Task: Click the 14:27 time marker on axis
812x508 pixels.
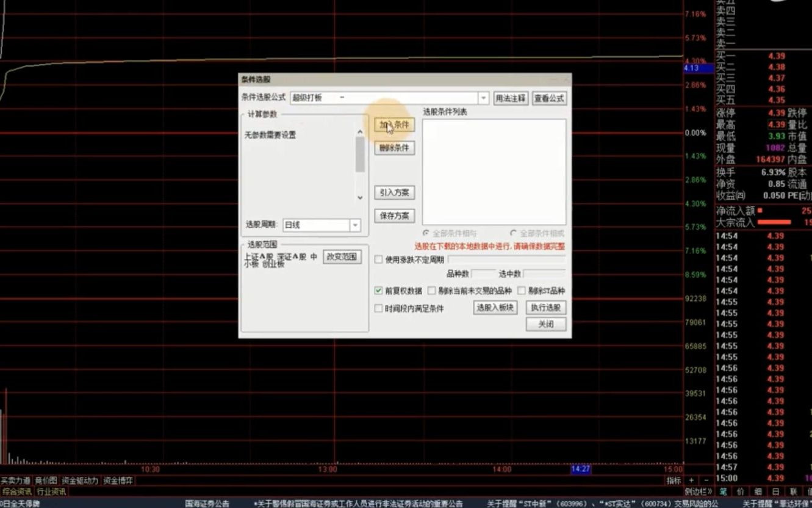Action: [580, 470]
